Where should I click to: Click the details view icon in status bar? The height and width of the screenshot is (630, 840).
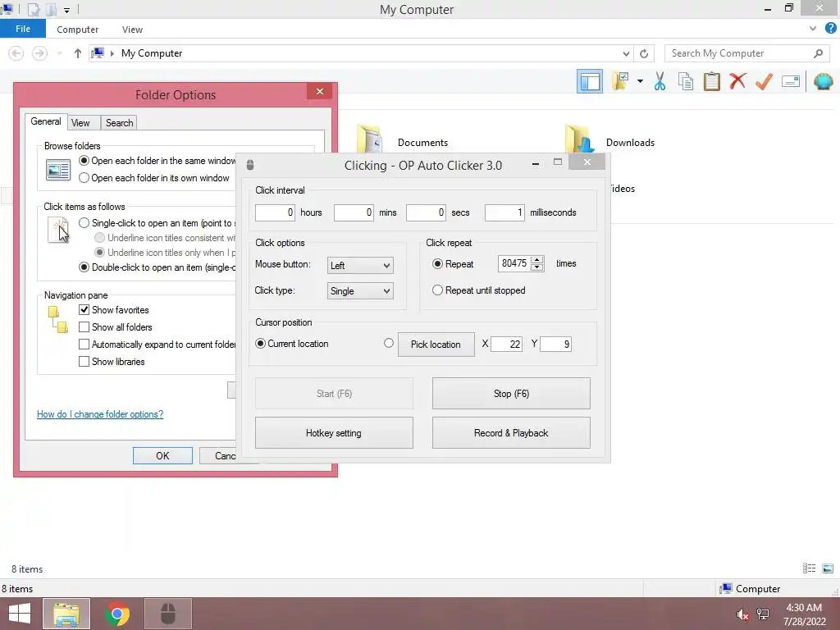[809, 568]
